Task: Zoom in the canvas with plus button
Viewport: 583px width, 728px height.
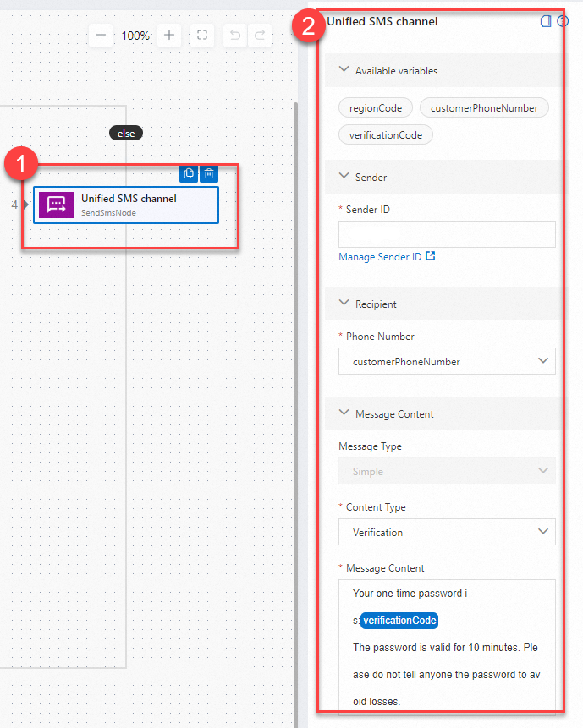Action: click(169, 36)
